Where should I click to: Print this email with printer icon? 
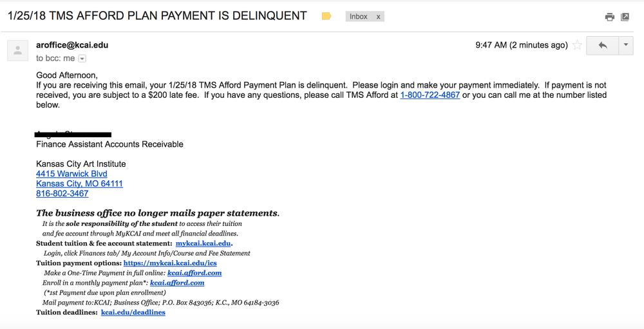(x=609, y=17)
